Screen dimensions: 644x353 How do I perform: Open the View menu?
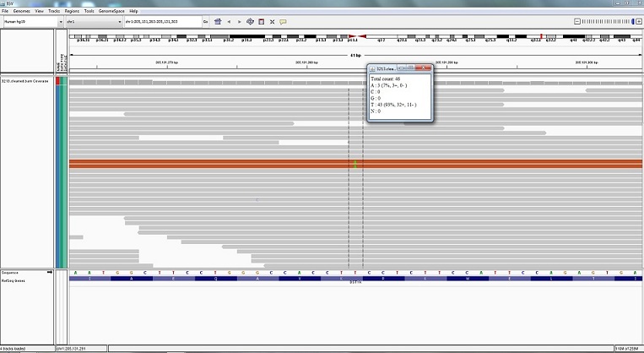[x=39, y=11]
